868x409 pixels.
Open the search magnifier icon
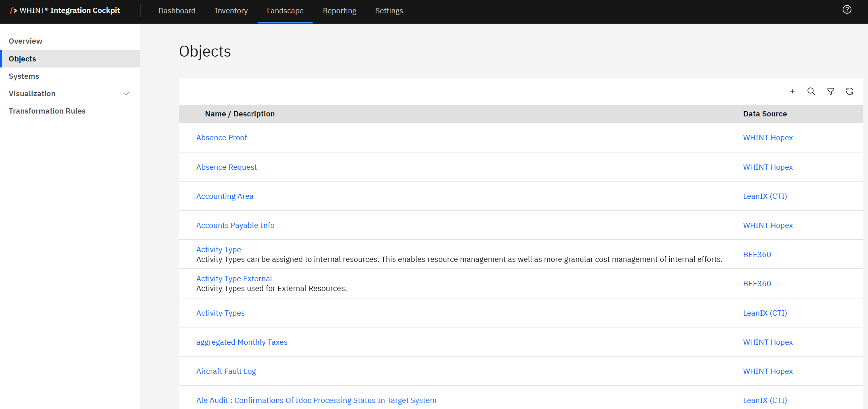pyautogui.click(x=811, y=91)
